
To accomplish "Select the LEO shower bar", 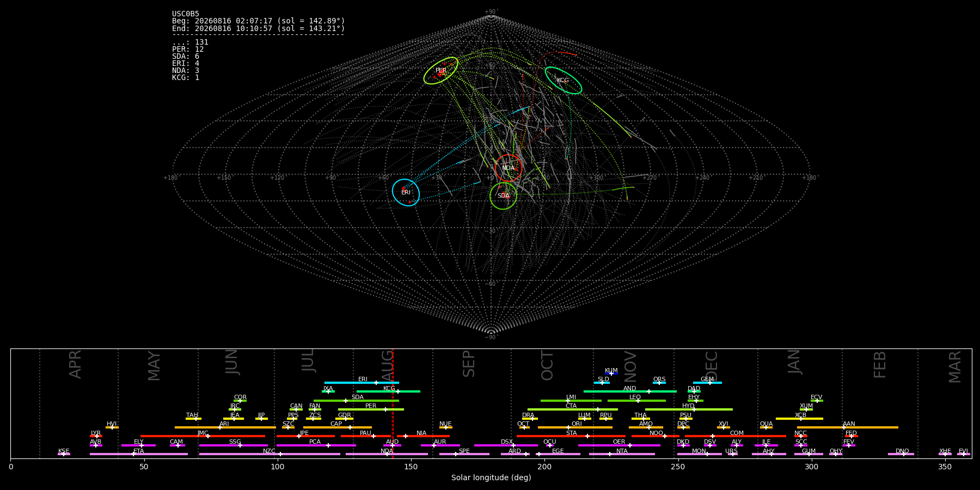I will (x=636, y=401).
